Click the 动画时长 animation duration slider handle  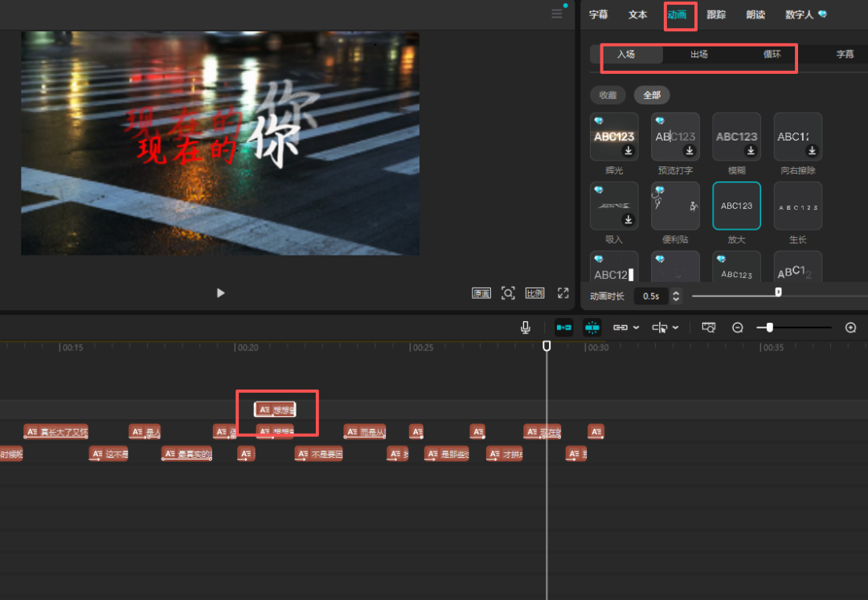pyautogui.click(x=778, y=292)
